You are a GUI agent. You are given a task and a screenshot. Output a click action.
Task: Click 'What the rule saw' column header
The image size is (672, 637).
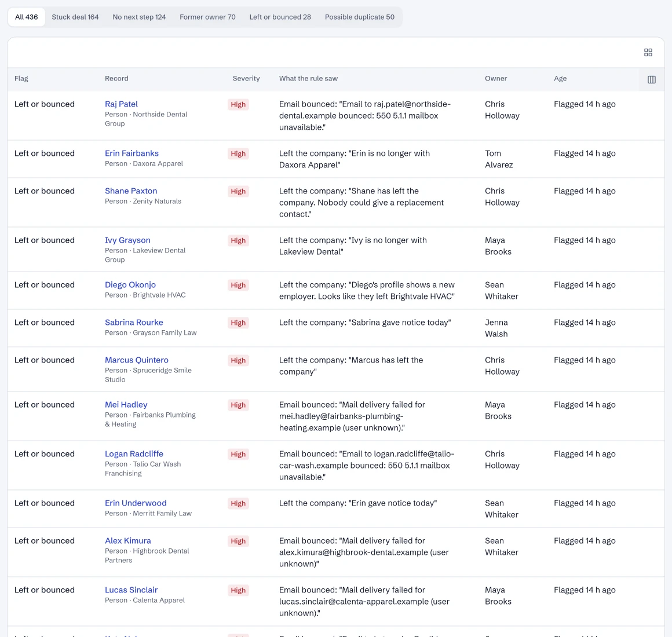point(308,78)
